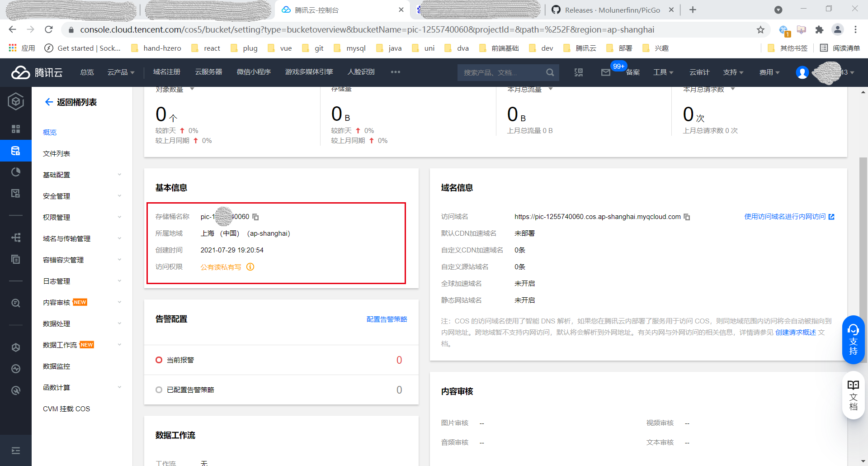The width and height of the screenshot is (868, 466).
Task: Open the headset support floating button
Action: [853, 339]
